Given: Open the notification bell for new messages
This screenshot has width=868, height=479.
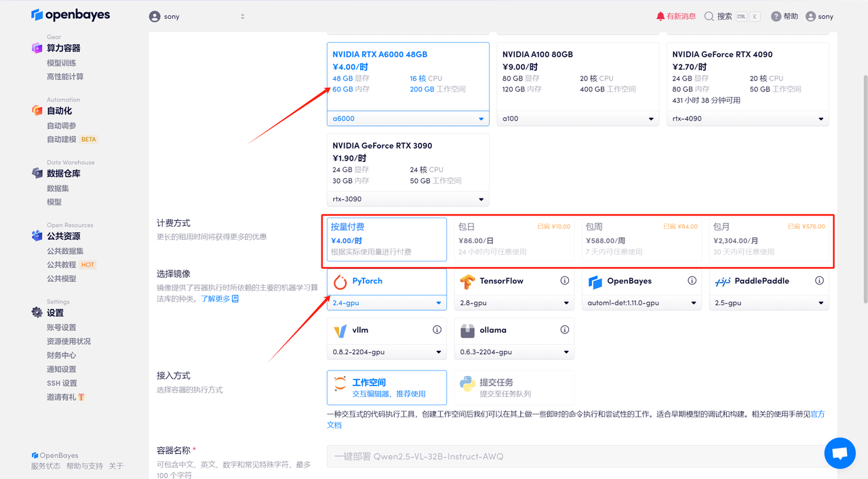Looking at the screenshot, I should [x=660, y=16].
